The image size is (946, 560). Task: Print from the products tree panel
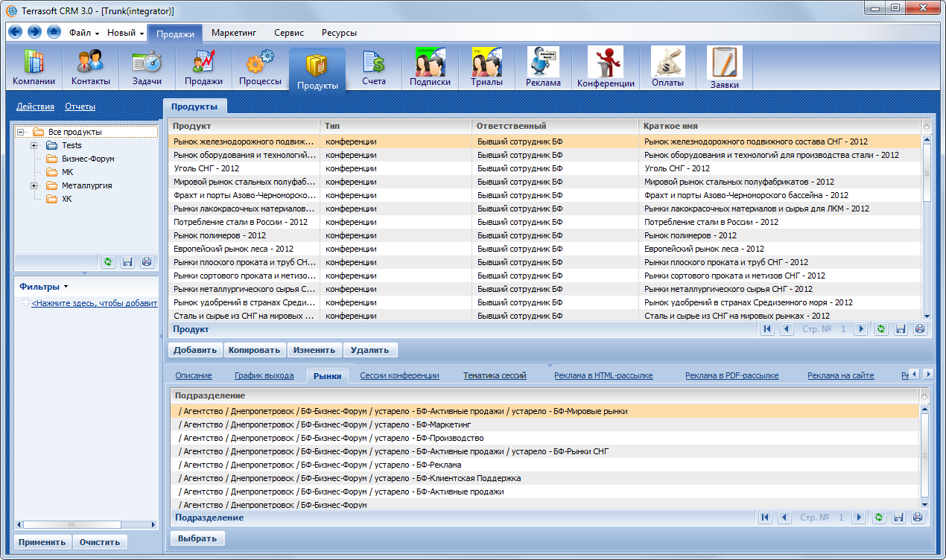147,262
